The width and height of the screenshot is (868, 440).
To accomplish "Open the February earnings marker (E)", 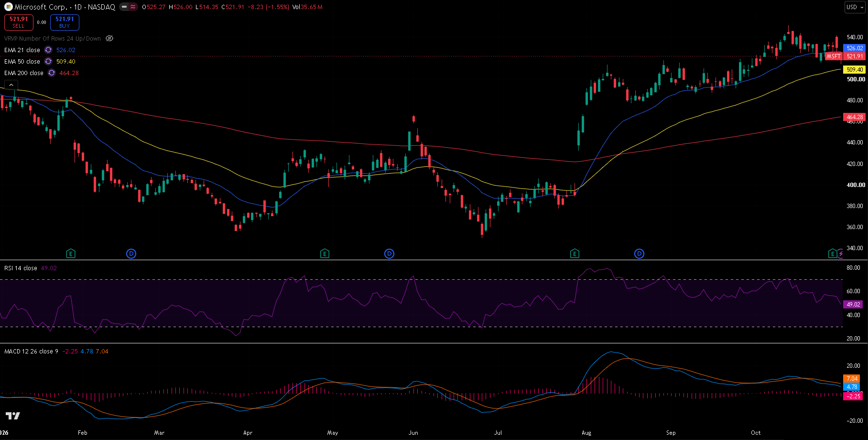I will coord(71,253).
